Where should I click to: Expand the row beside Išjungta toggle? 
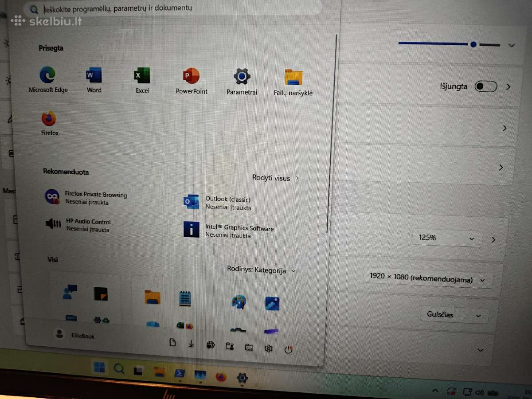508,87
